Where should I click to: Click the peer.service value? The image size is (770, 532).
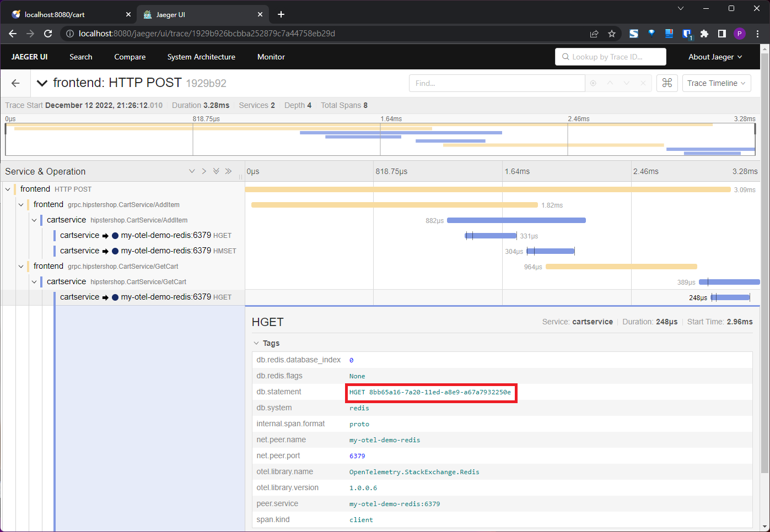(395, 504)
